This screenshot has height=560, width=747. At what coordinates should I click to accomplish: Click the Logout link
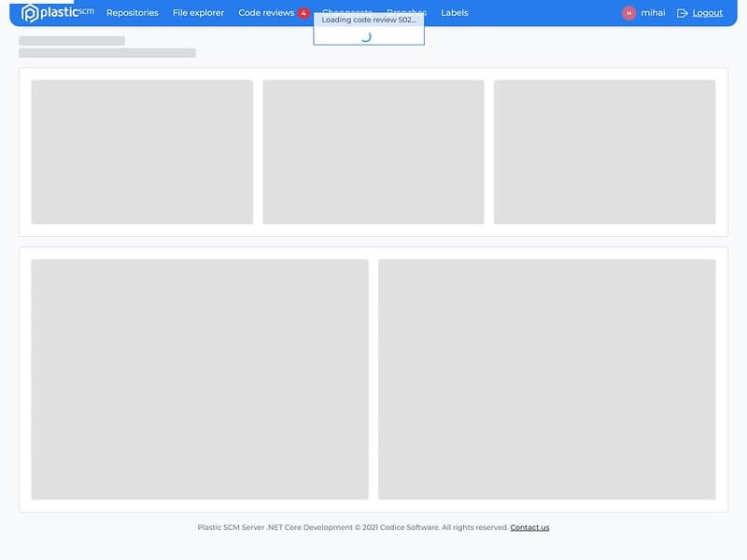pyautogui.click(x=707, y=12)
